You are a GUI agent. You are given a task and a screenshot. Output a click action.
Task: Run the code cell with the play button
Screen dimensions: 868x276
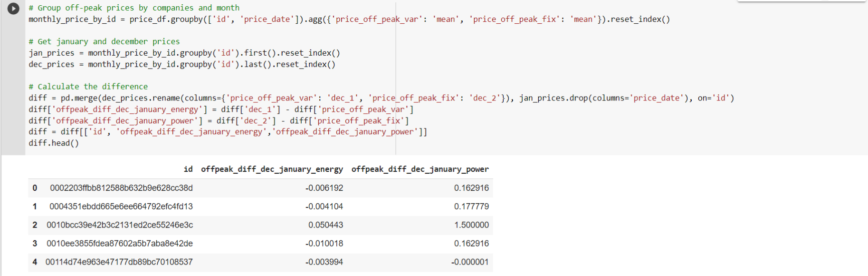tap(13, 9)
